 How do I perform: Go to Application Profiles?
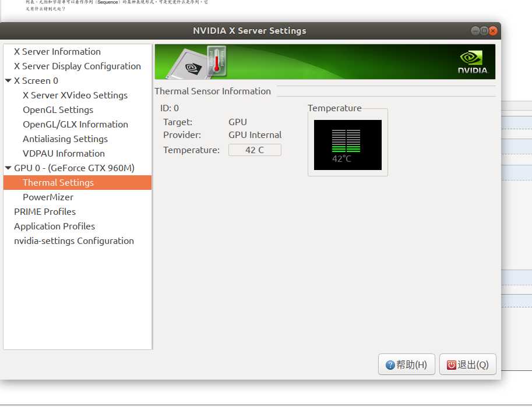coord(54,226)
